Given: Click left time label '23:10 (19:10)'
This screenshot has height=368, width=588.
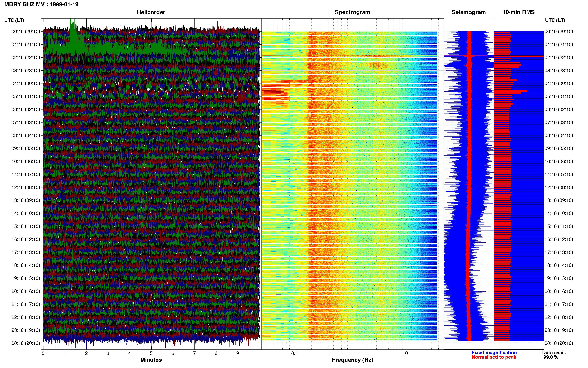Looking at the screenshot, I should [26, 330].
